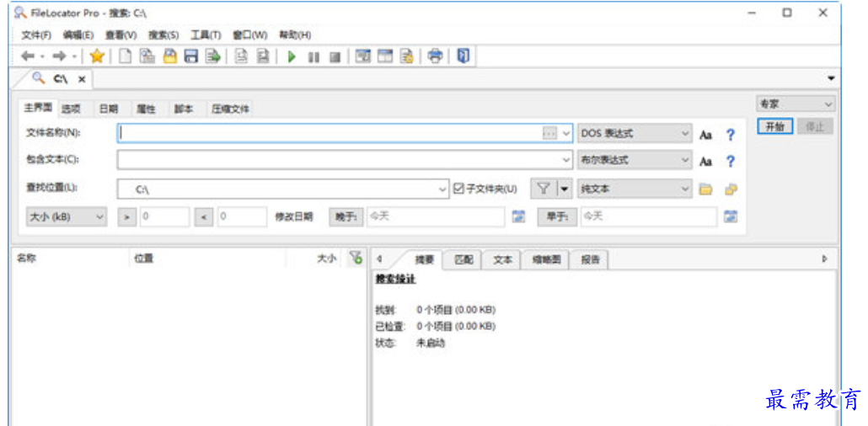Open the filter button's dropdown arrow
The image size is (868, 426).
[x=564, y=189]
